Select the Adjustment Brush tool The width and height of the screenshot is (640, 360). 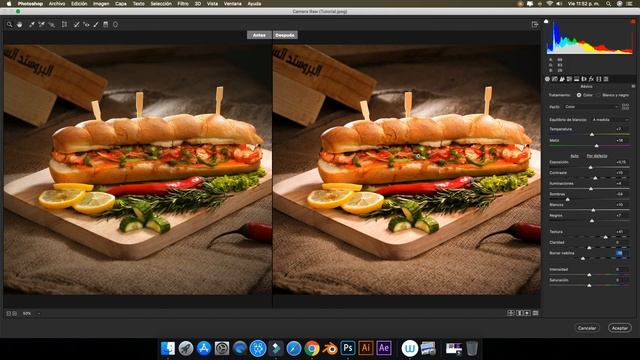(x=96, y=25)
